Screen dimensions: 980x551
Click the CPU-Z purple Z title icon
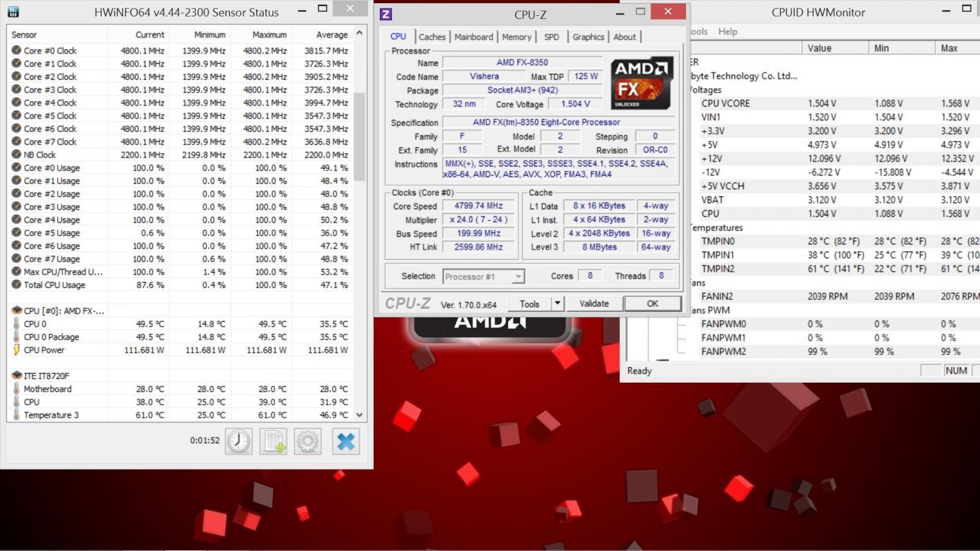(x=386, y=14)
